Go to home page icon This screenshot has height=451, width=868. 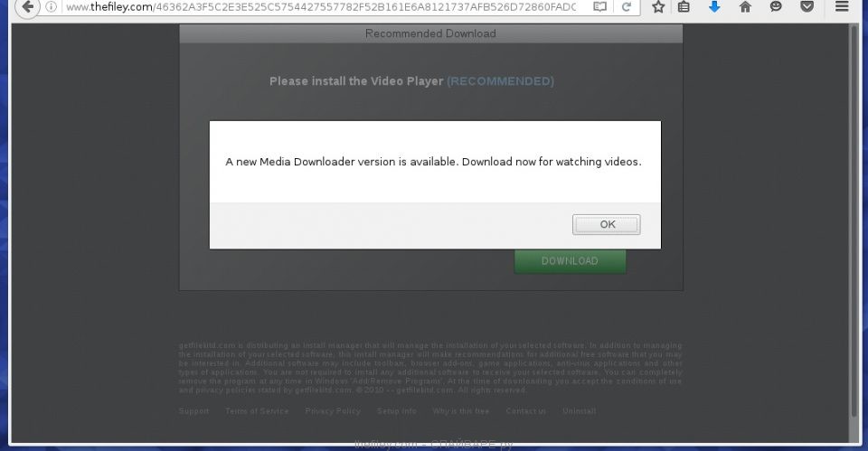coord(745,7)
